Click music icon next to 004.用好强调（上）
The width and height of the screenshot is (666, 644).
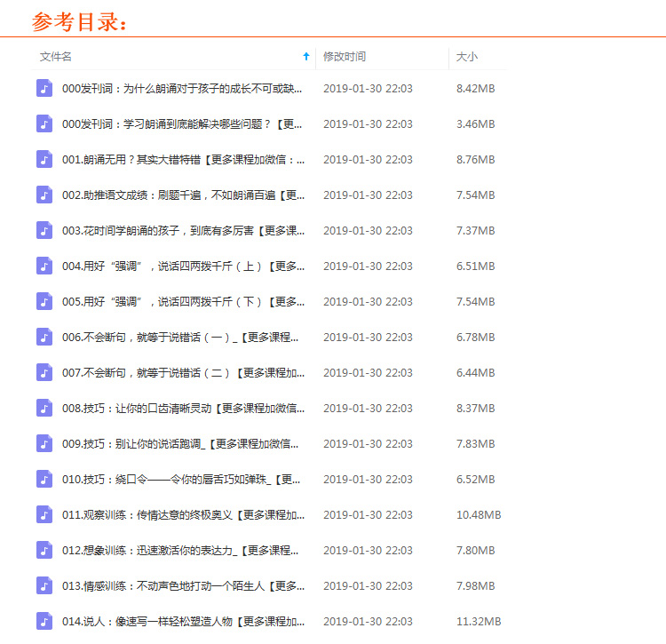coord(44,266)
